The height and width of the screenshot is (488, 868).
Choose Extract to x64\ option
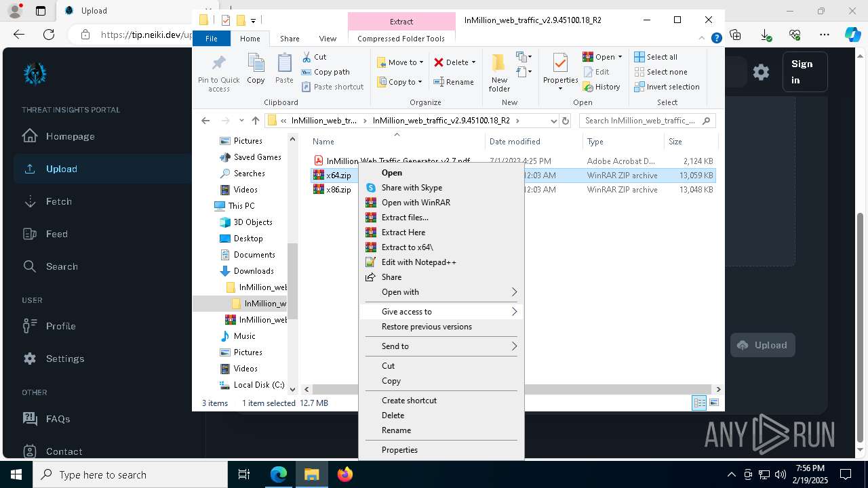(x=441, y=247)
